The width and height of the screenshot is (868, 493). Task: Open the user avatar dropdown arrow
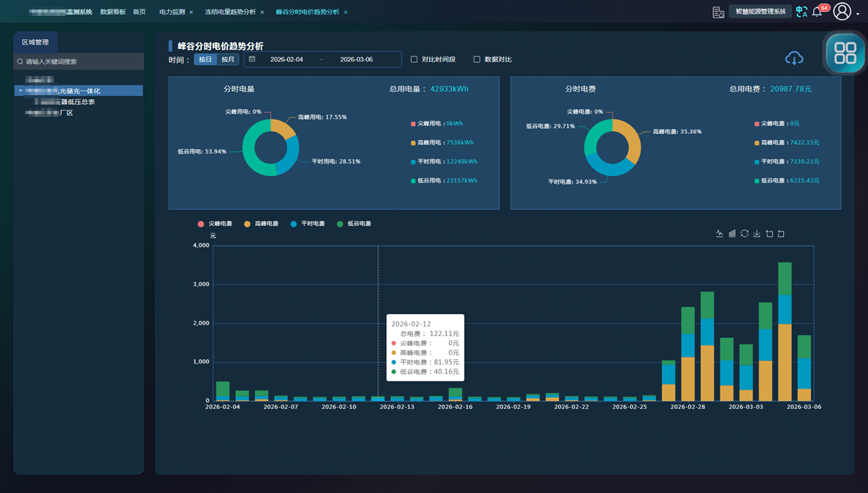pyautogui.click(x=858, y=12)
